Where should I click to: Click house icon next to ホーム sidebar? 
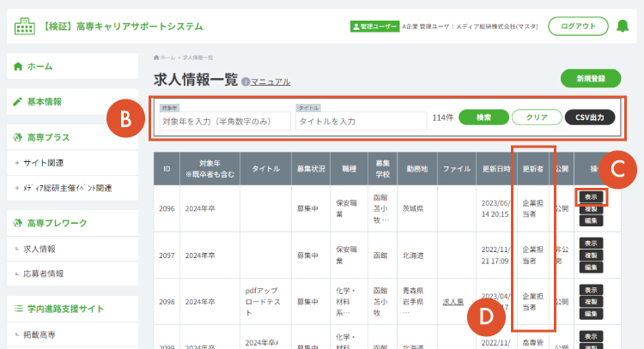click(x=18, y=66)
